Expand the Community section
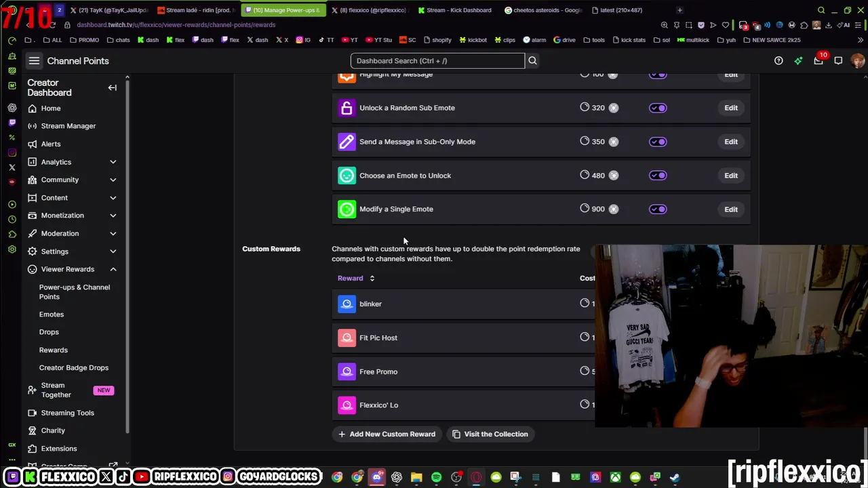 tap(113, 180)
